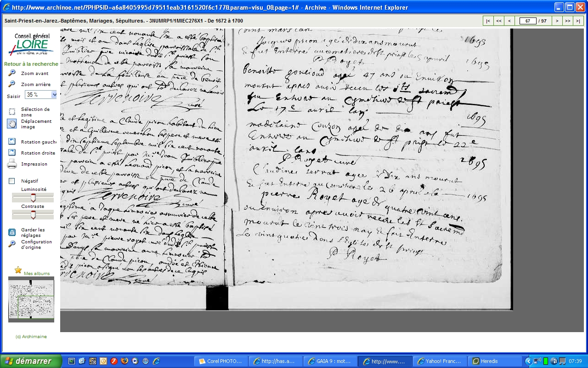The image size is (588, 368).
Task: Click the Impression printer icon
Action: [x=12, y=164]
